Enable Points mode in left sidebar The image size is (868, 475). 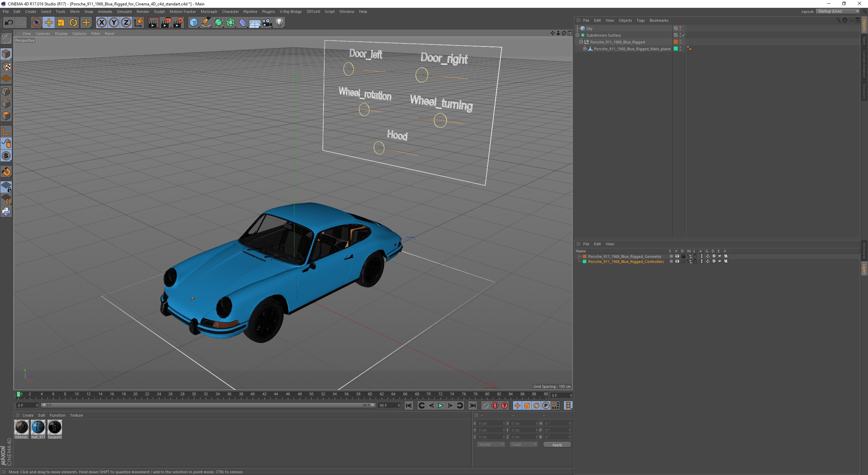(6, 91)
